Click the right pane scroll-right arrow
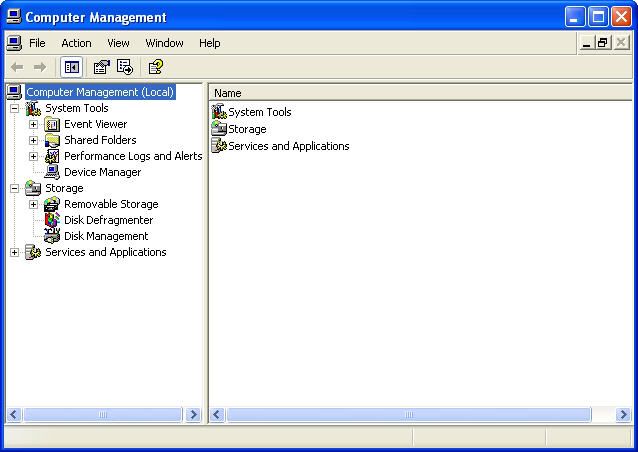The height and width of the screenshot is (452, 638). point(623,415)
